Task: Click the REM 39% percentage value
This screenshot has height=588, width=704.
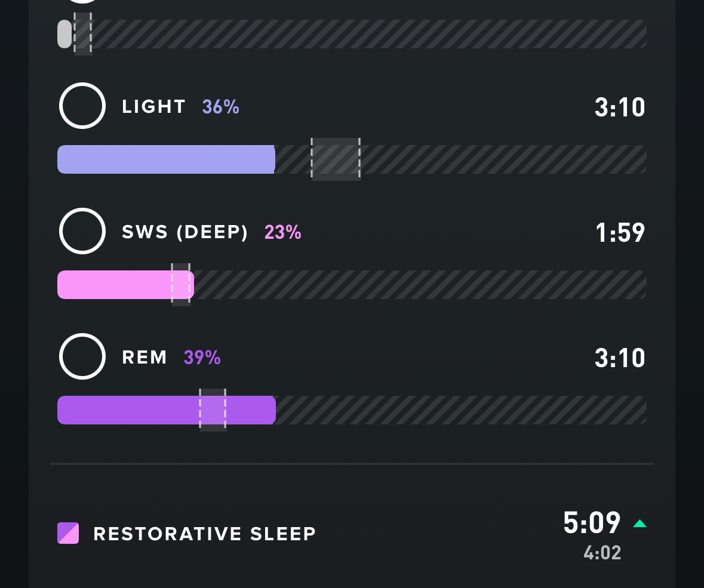Action: click(x=202, y=358)
